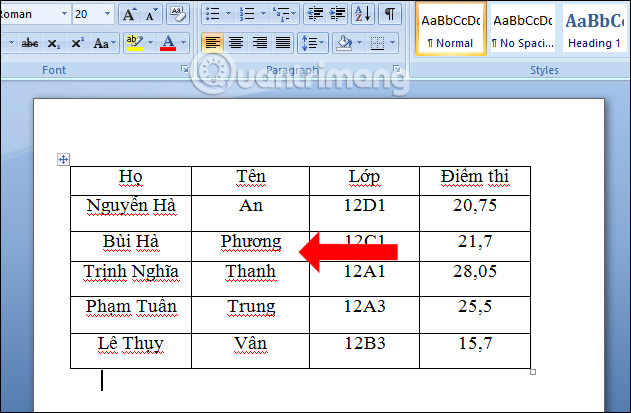Click the Decrease Indent button
This screenshot has height=413, width=631.
tap(315, 14)
